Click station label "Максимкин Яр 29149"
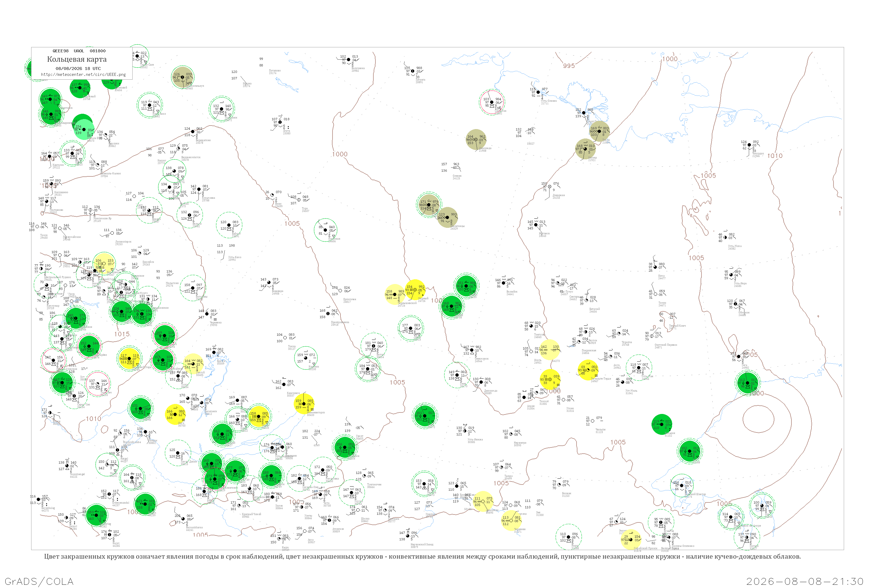This screenshot has height=588, width=882. 102,219
